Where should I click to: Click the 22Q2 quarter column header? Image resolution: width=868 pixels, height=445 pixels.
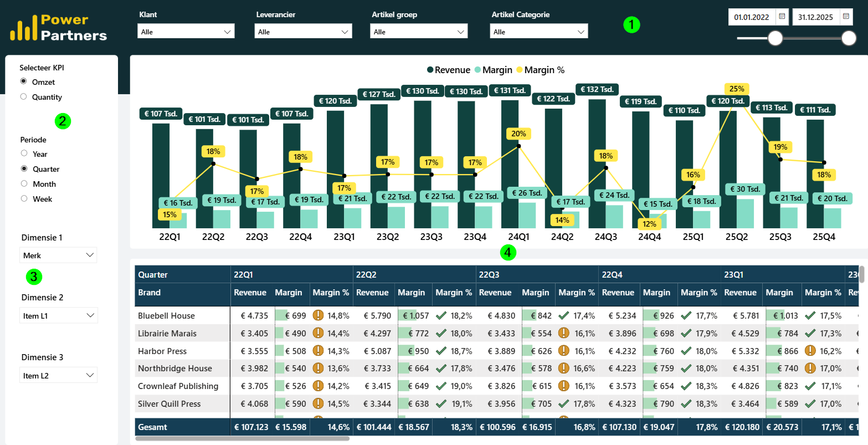[x=367, y=274]
